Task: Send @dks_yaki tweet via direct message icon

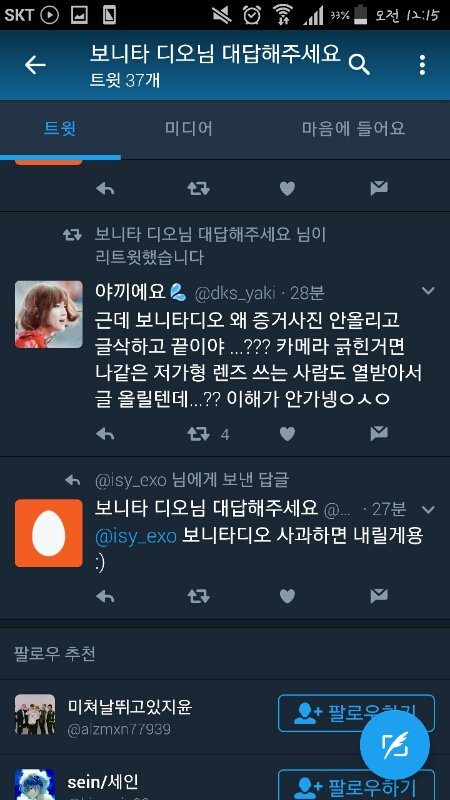Action: point(379,434)
